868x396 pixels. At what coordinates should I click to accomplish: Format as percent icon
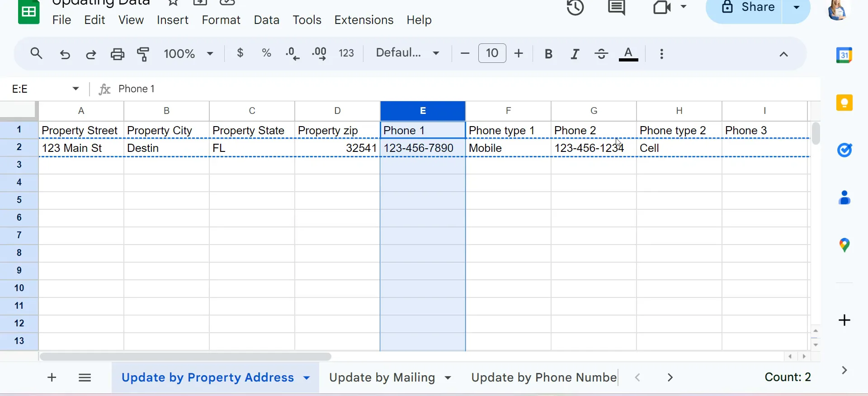point(267,53)
